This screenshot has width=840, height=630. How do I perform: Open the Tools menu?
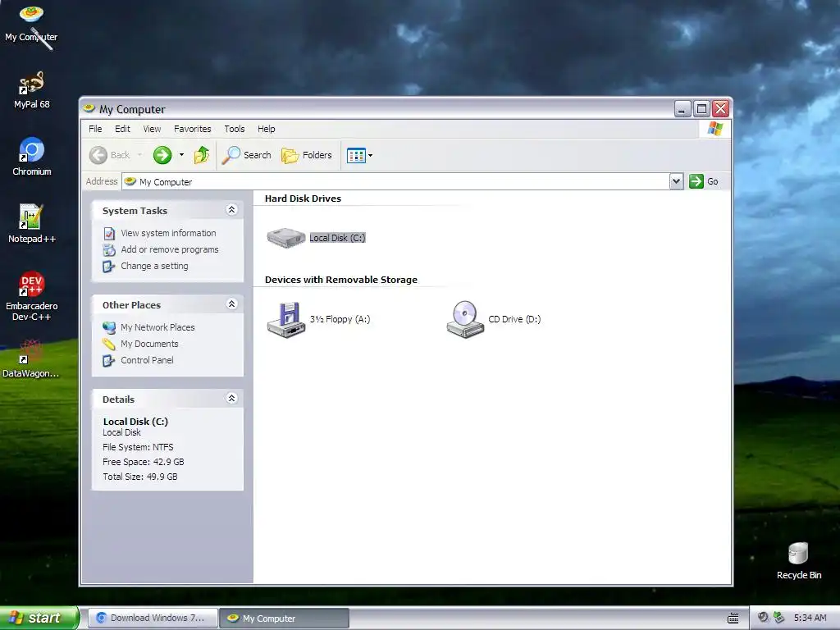[234, 129]
